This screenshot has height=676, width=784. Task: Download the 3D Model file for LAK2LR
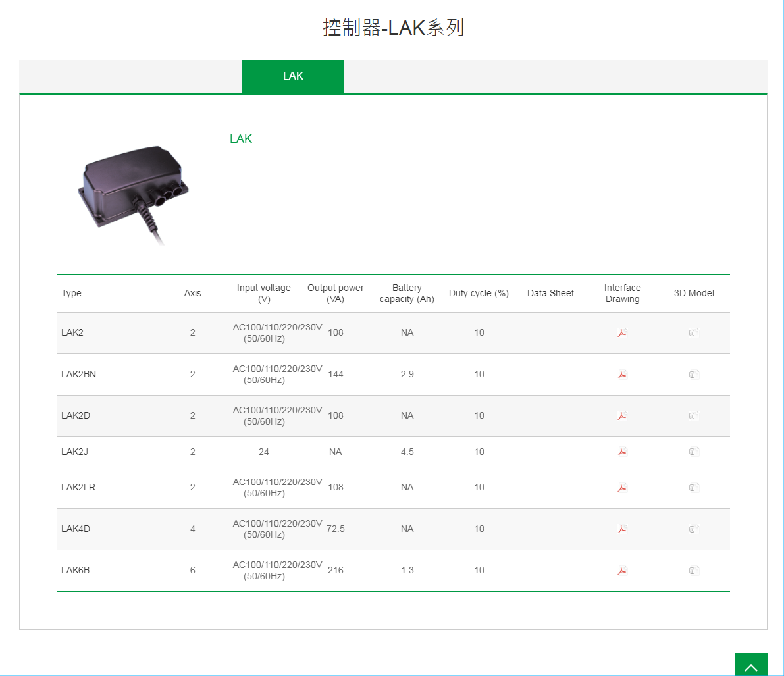pyautogui.click(x=693, y=488)
